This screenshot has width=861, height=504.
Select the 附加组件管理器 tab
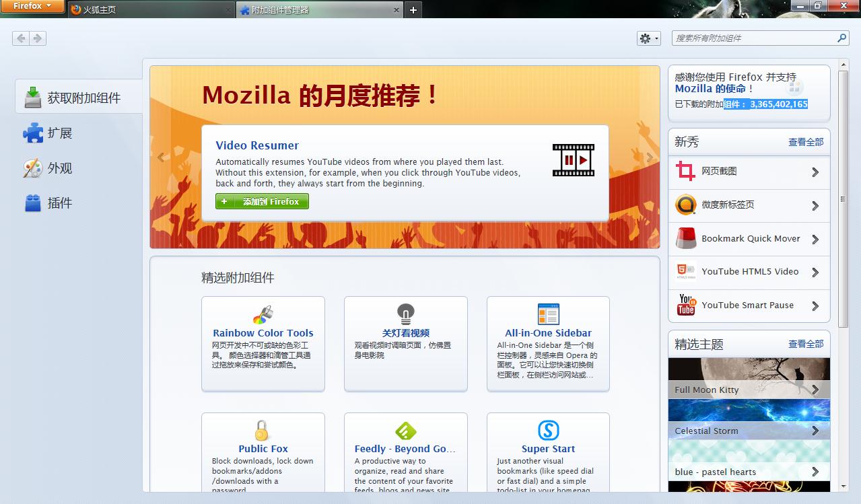(320, 9)
